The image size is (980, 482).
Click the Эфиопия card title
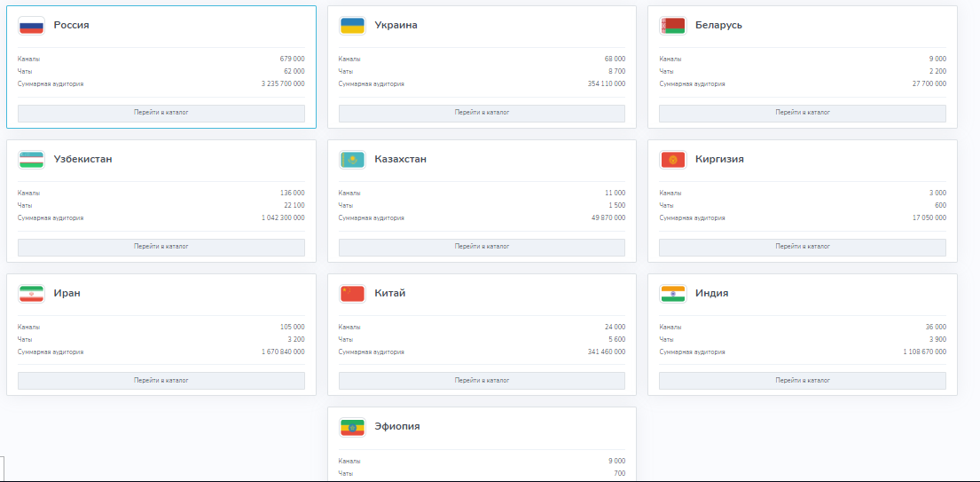pos(397,426)
